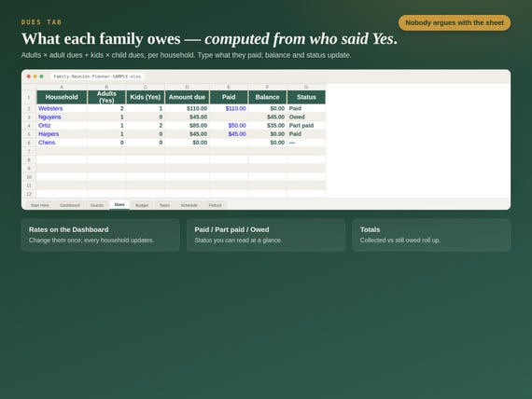Select the Harpers household cell
The width and height of the screenshot is (532, 399).
[x=62, y=134]
